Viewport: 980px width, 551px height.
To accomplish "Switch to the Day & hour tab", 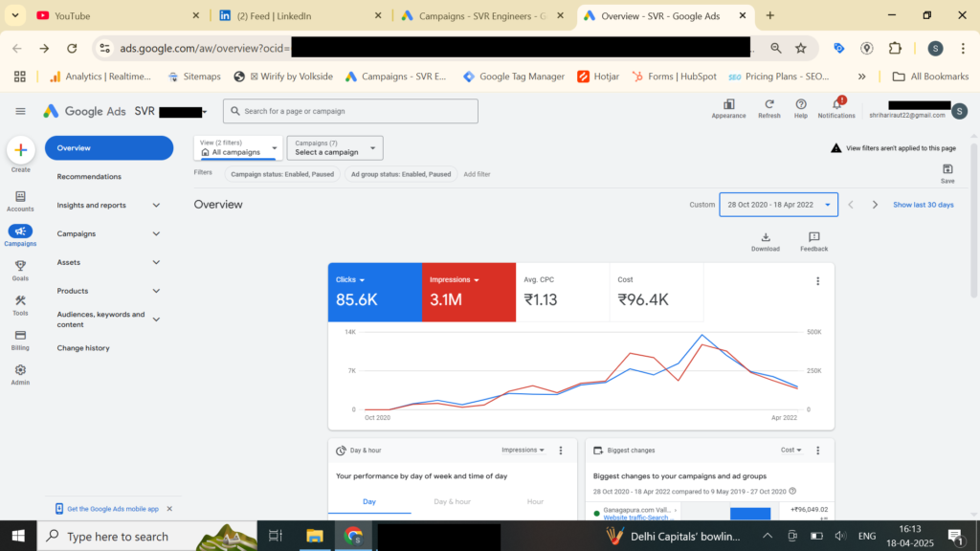I will point(452,501).
